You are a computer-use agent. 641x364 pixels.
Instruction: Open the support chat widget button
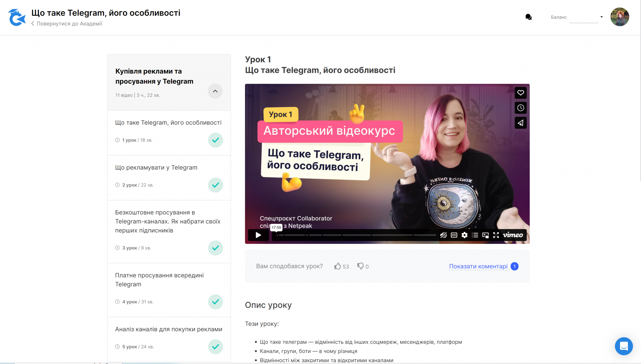tap(624, 346)
